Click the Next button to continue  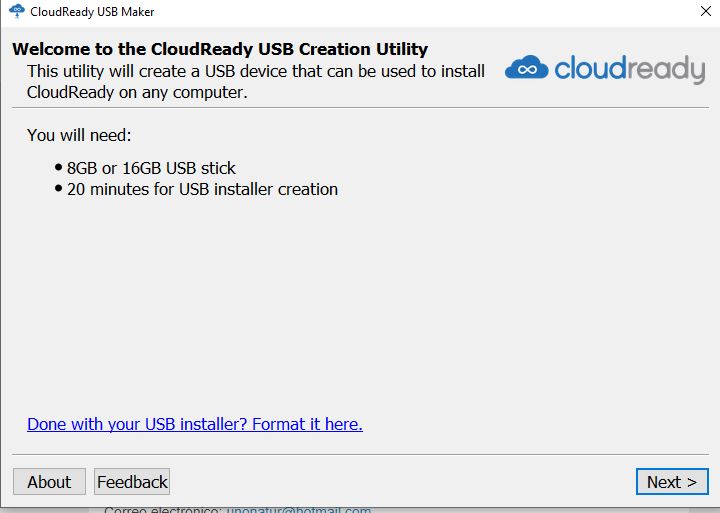(671, 482)
